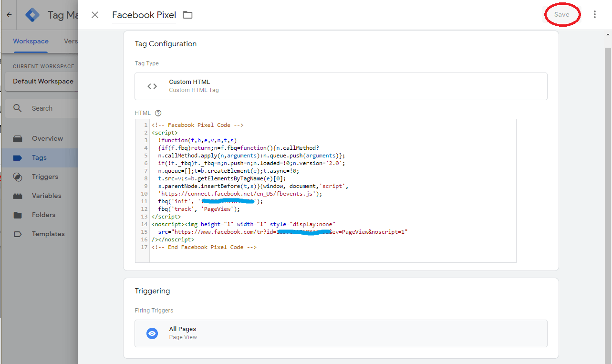Click the eye icon on All Pages trigger

pos(152,333)
